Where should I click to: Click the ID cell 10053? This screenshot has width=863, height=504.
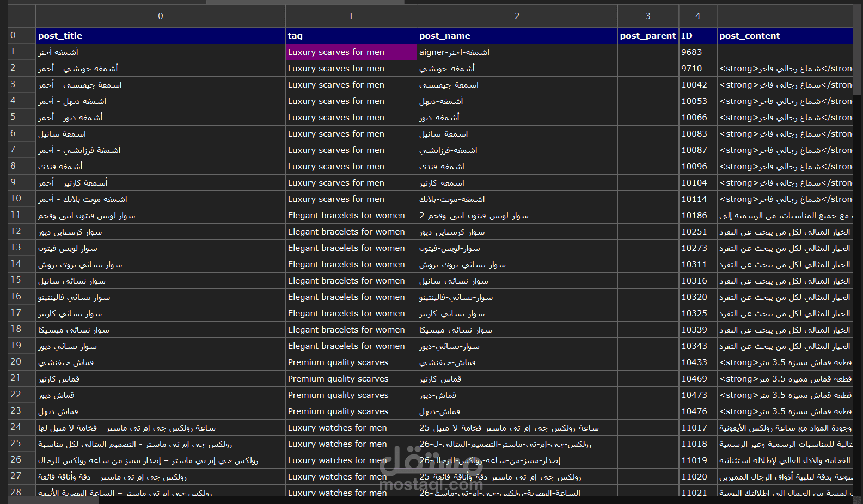(698, 101)
